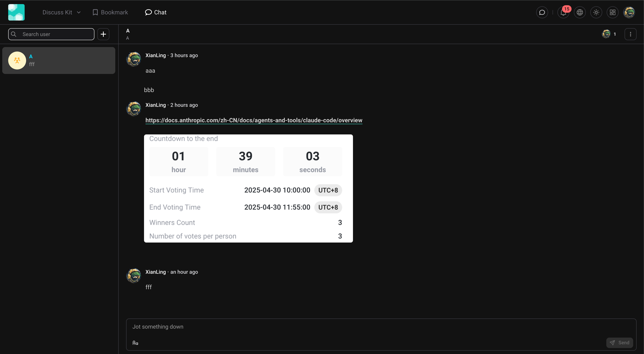Switch to the Chat menu item
Viewport: 644px width, 354px height.
point(156,12)
